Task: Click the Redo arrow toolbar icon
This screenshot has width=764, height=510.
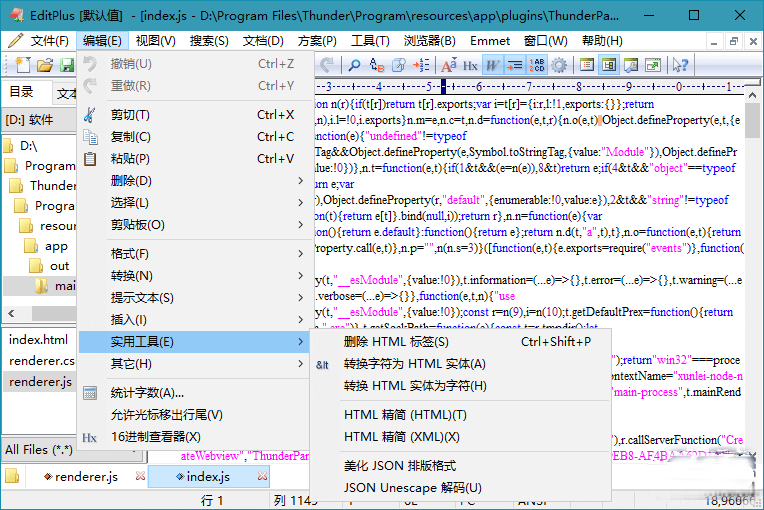Action: [326, 65]
